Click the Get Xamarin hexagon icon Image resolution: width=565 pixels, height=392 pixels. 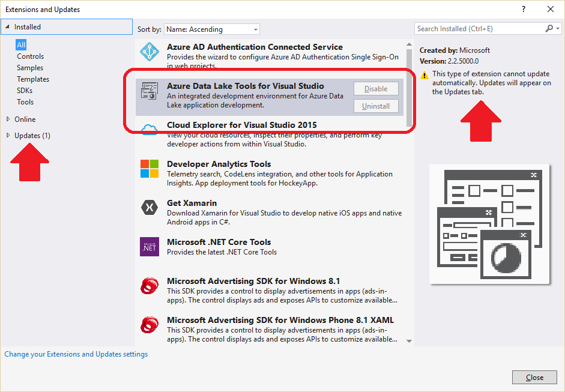click(x=150, y=208)
